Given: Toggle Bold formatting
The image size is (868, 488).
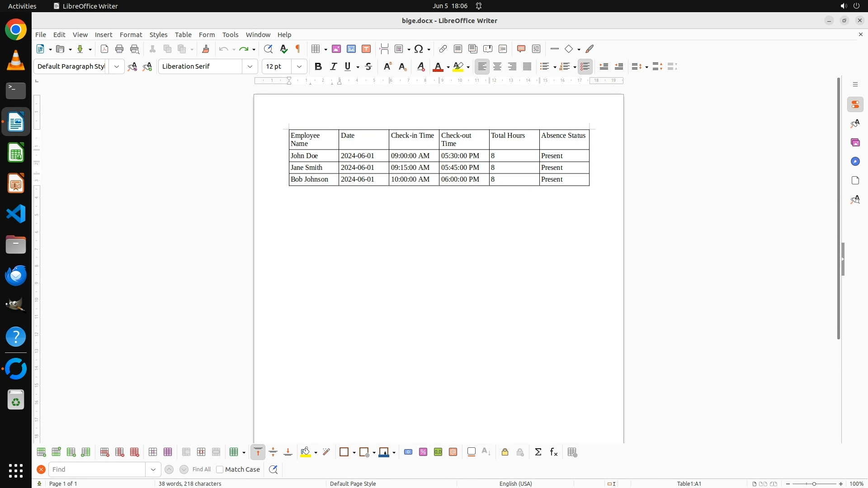Looking at the screenshot, I should click(x=318, y=66).
